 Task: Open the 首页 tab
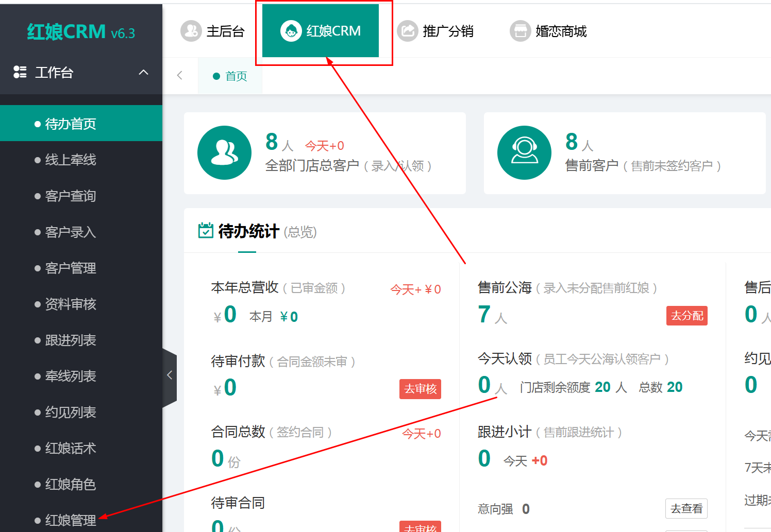(230, 76)
